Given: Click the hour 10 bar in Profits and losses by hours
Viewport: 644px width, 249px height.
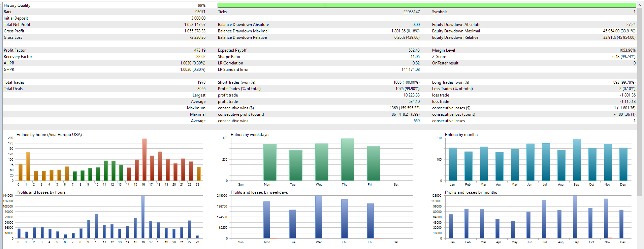Looking at the screenshot, I should click(97, 226).
